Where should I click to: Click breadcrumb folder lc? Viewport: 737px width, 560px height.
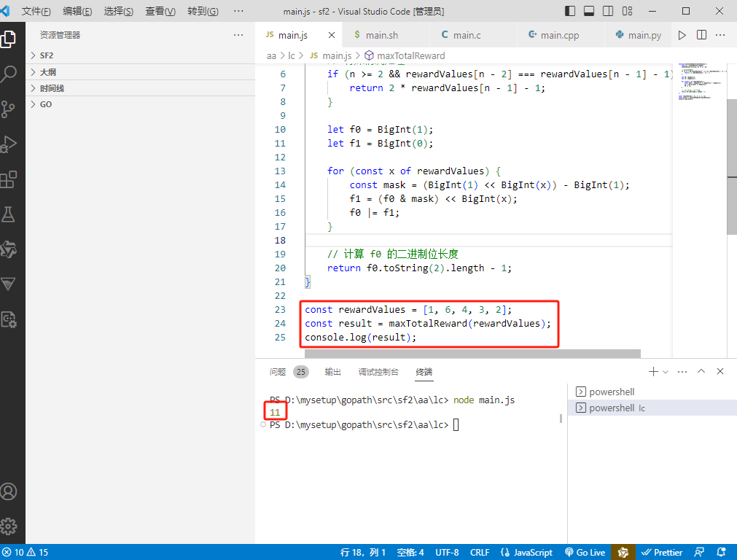(292, 56)
